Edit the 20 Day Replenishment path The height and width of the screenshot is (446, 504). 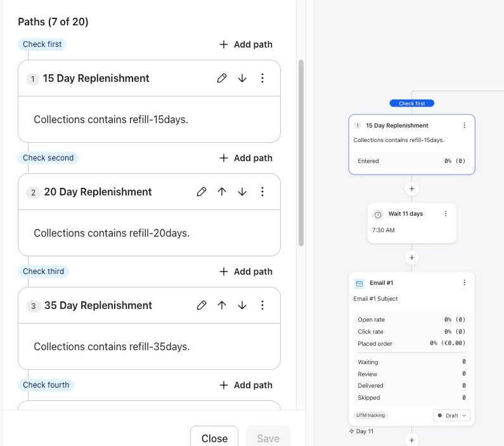tap(202, 192)
